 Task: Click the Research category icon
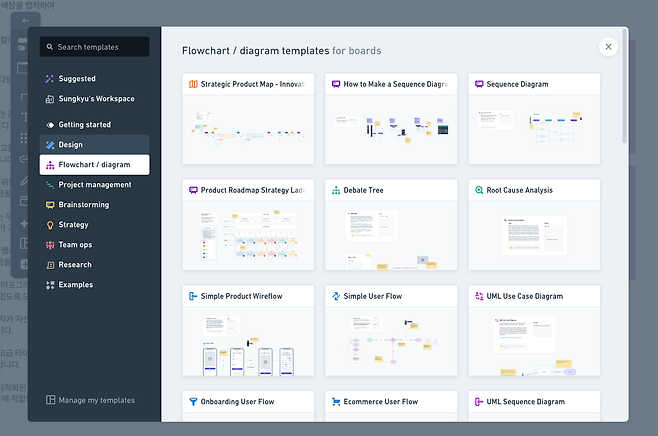pos(50,265)
